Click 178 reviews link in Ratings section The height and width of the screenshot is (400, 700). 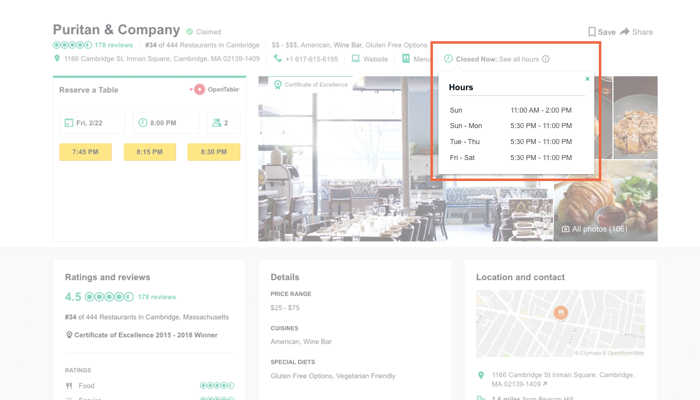[x=157, y=297]
